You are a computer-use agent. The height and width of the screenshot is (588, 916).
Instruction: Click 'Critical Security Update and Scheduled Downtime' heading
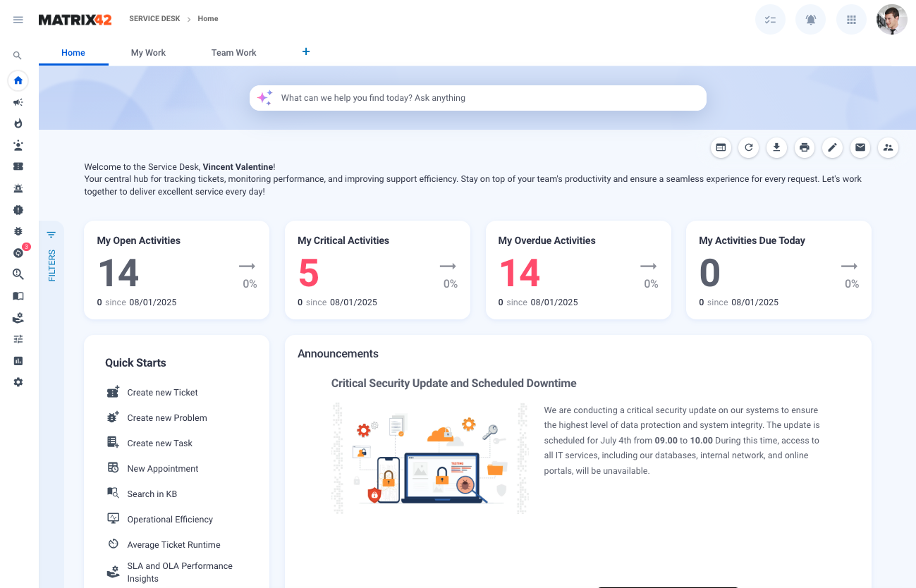(x=454, y=384)
